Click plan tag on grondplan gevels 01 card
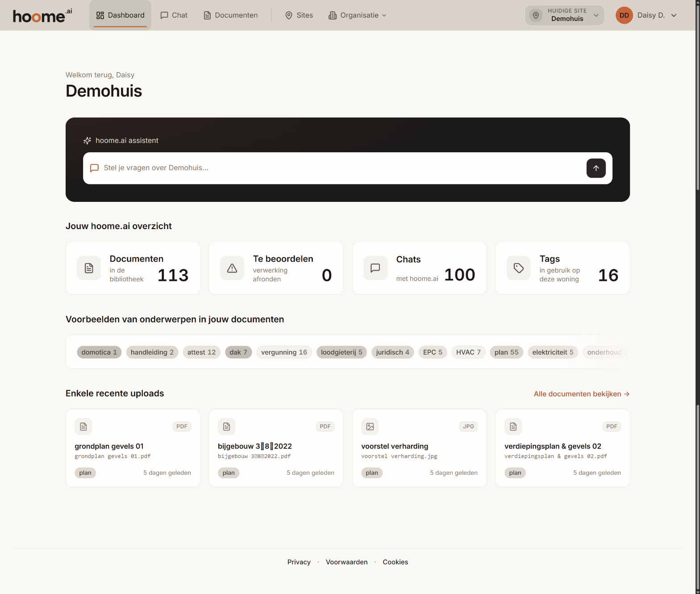Screen dimensions: 700x594 click(85, 473)
